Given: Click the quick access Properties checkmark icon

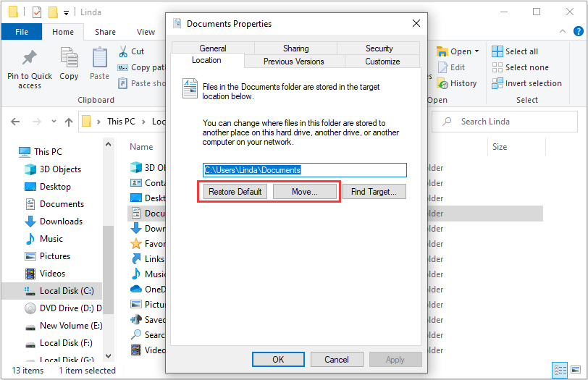Looking at the screenshot, I should pos(37,12).
